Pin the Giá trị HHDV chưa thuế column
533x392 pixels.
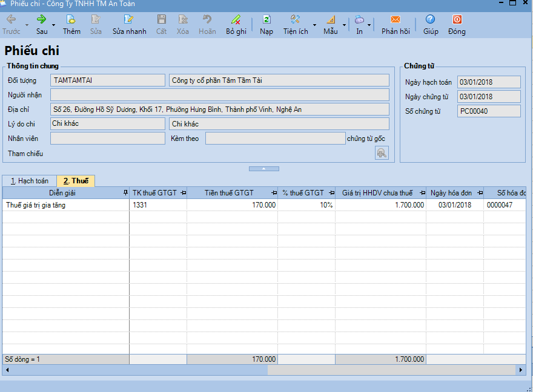(422, 193)
